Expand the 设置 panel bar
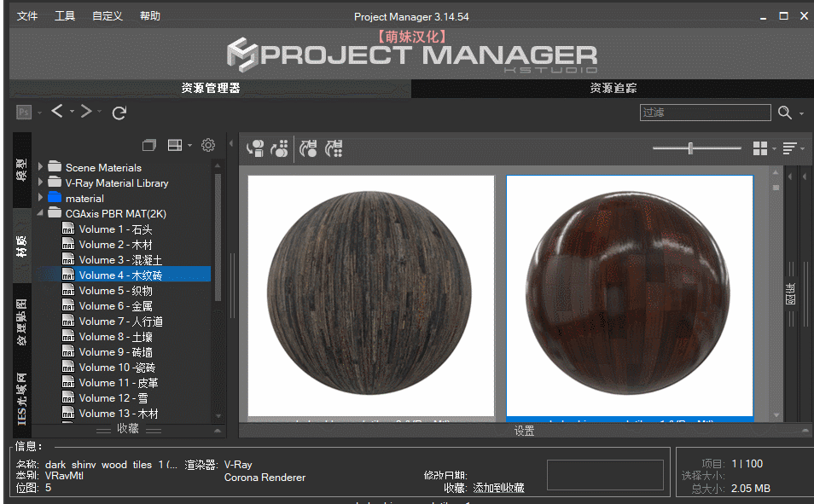The image size is (814, 504). coord(524,431)
